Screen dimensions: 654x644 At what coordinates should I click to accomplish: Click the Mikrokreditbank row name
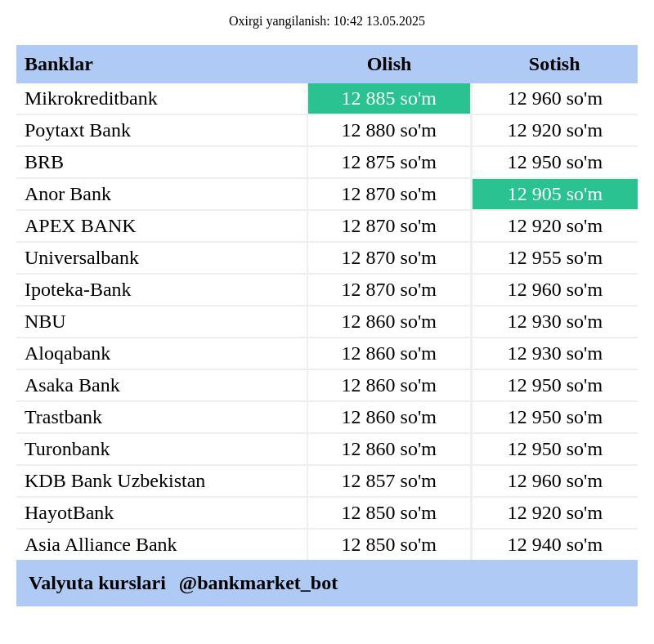(91, 99)
